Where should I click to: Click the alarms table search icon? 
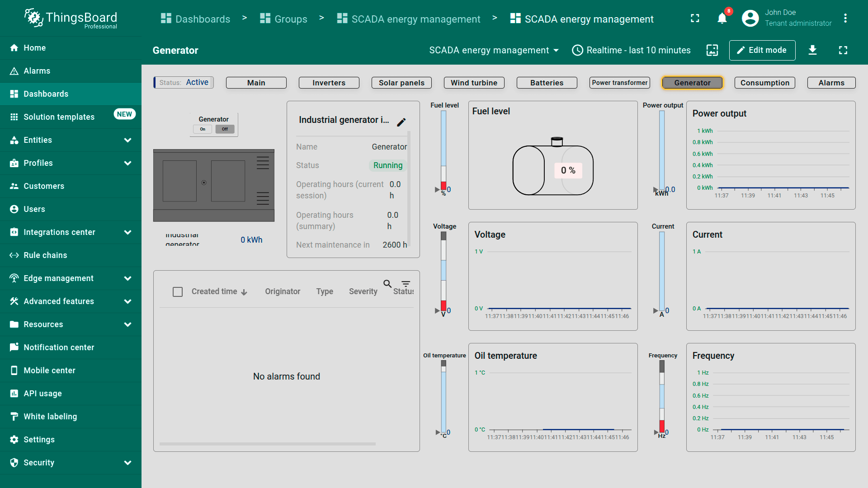387,284
